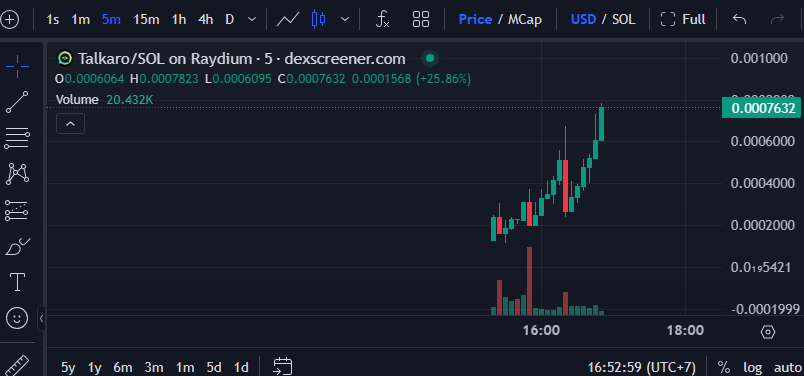This screenshot has width=804, height=376.
Task: Select the brush drawing tool
Action: point(17,246)
